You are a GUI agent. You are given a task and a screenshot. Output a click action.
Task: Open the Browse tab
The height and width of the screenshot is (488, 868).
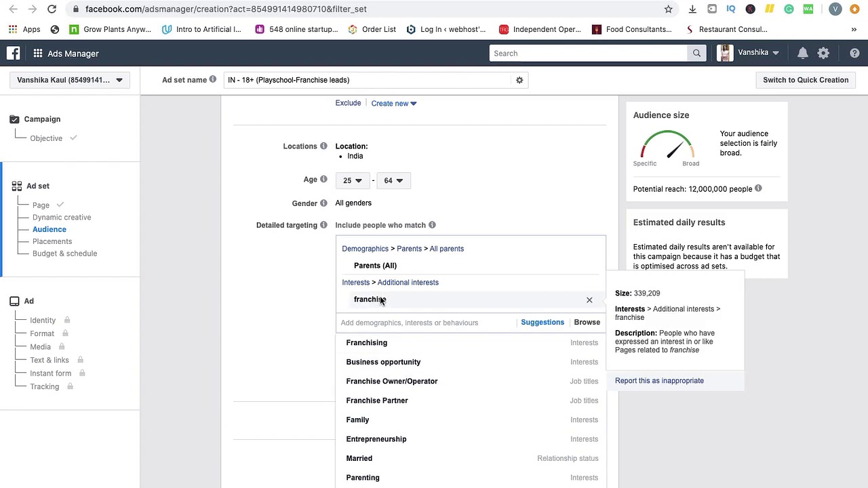pos(587,323)
